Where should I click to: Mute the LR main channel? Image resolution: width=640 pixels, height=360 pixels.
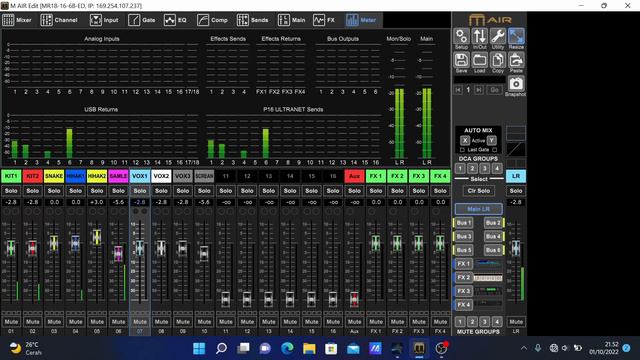(516, 322)
